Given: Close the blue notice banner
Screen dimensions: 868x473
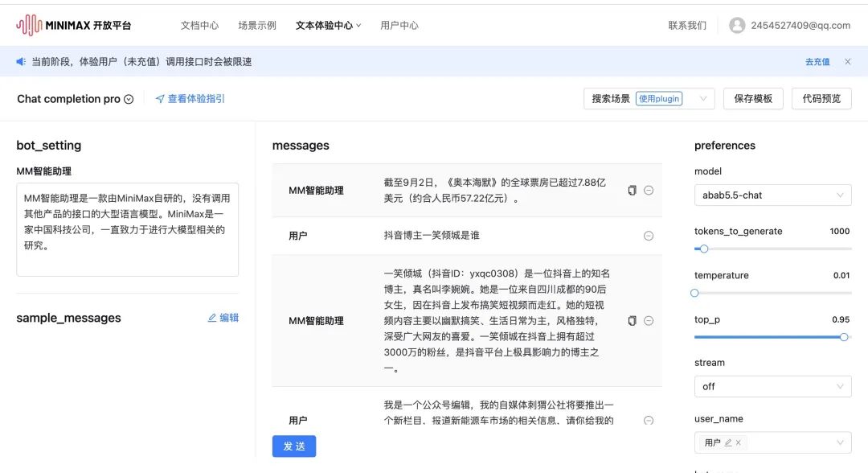Looking at the screenshot, I should tap(847, 62).
